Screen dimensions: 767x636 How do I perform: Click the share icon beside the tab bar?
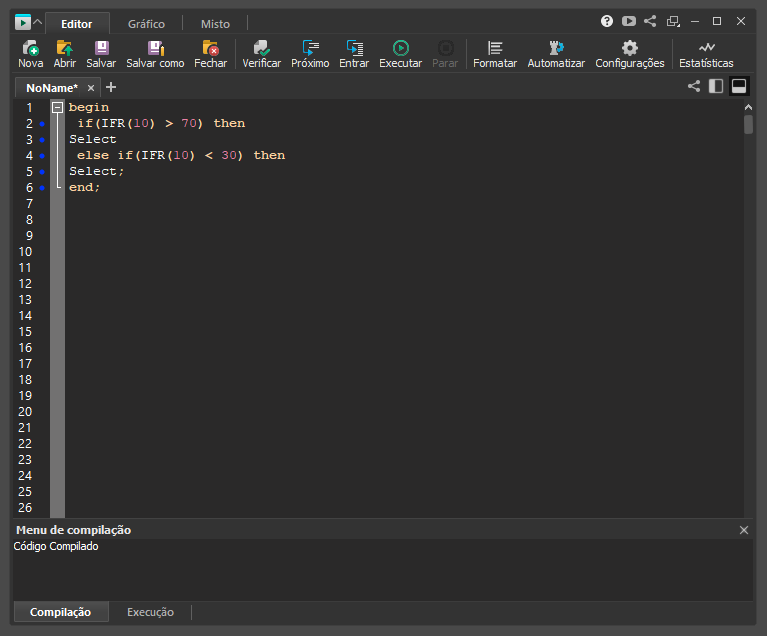point(694,87)
